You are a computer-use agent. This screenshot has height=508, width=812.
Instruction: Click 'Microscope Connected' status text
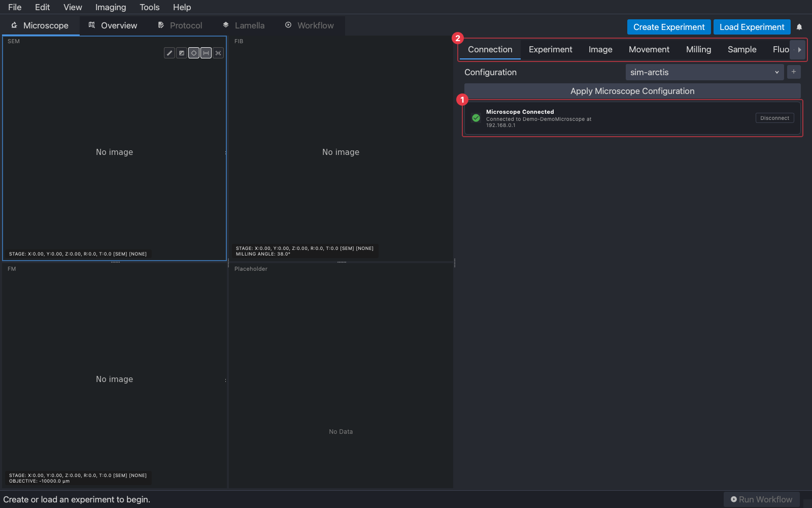point(520,112)
